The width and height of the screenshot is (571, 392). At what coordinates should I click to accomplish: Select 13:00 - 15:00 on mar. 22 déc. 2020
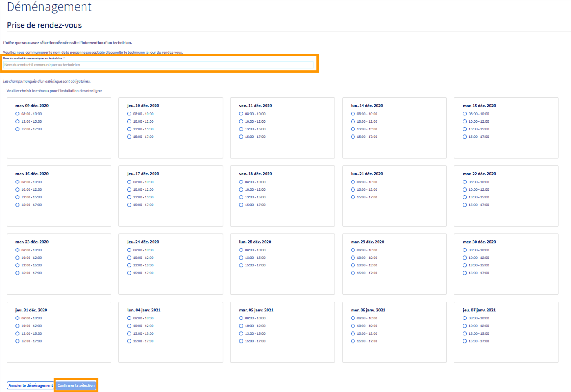pos(465,197)
